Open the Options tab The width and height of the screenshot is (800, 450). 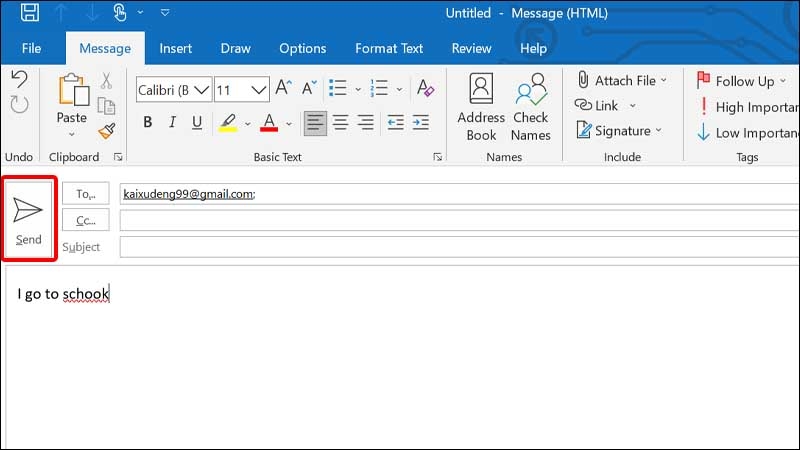[x=303, y=48]
